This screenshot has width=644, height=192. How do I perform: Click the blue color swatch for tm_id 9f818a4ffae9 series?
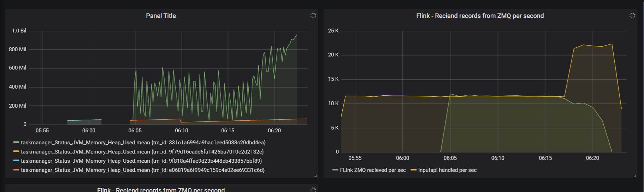(x=16, y=161)
